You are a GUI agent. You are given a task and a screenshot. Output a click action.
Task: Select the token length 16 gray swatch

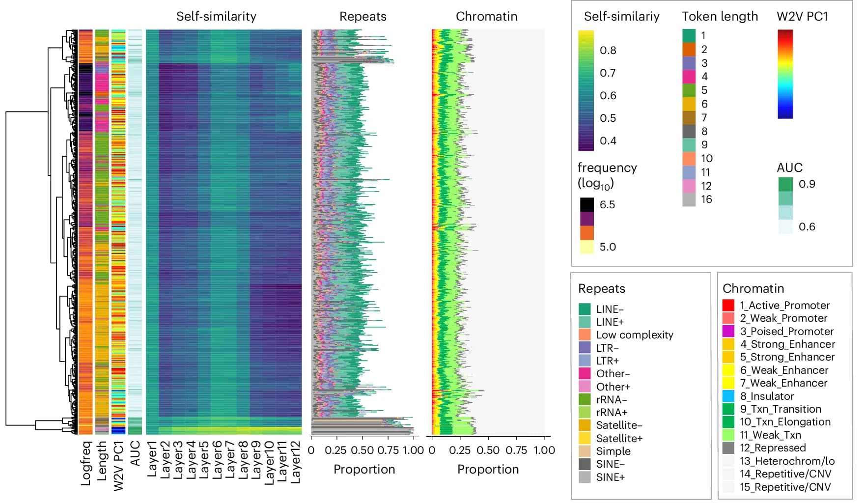pyautogui.click(x=689, y=199)
